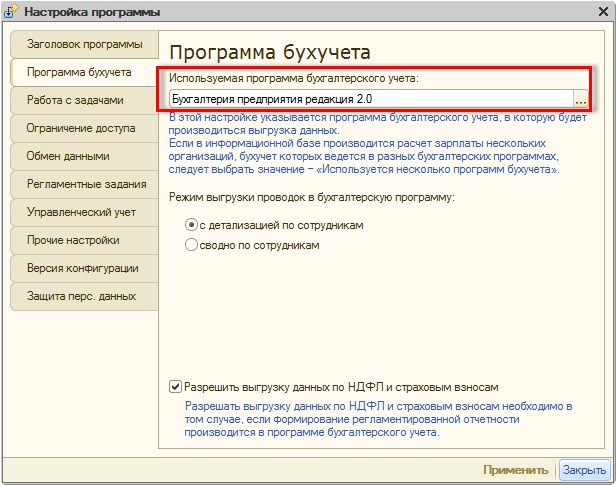Click the Применить button
This screenshot has width=616, height=485.
(515, 470)
